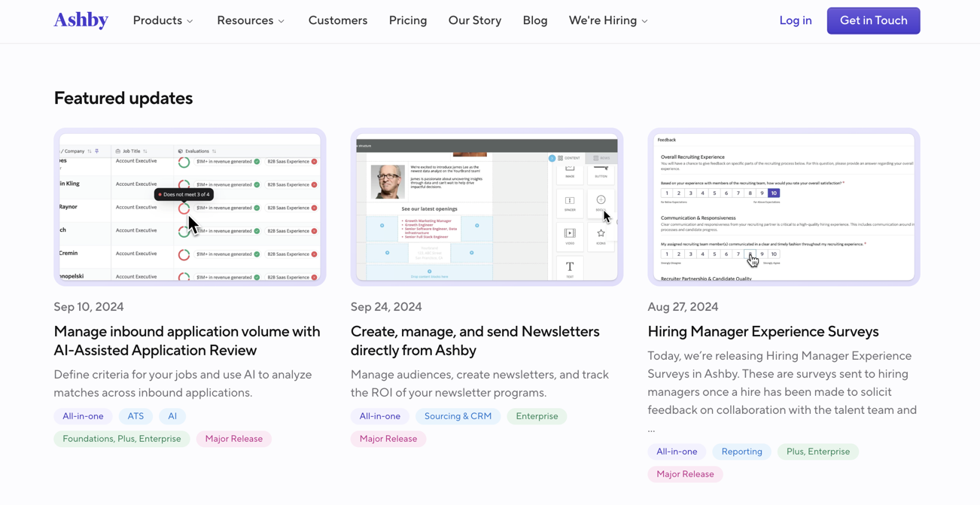Click the Log in link
Image resolution: width=980 pixels, height=505 pixels.
point(796,20)
